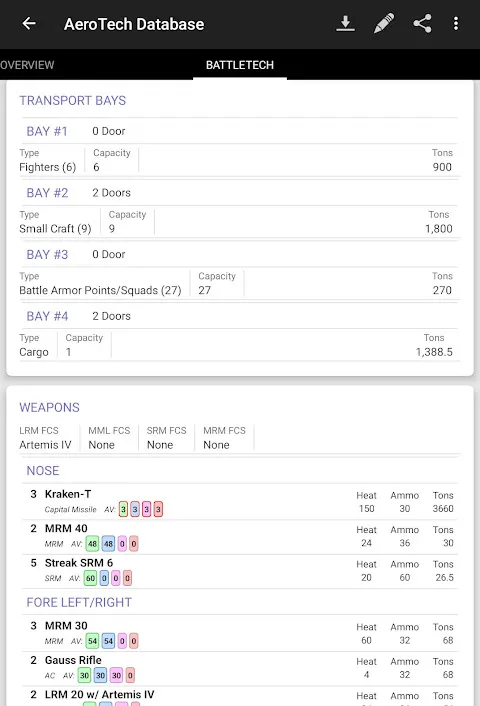Tap the blue AV 54 MRM 30 badge

109,641
